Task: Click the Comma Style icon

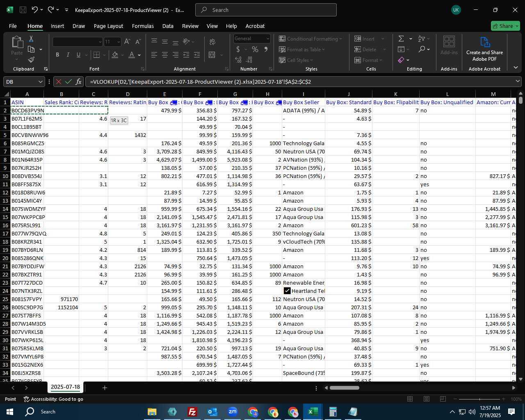Action: coord(266,49)
